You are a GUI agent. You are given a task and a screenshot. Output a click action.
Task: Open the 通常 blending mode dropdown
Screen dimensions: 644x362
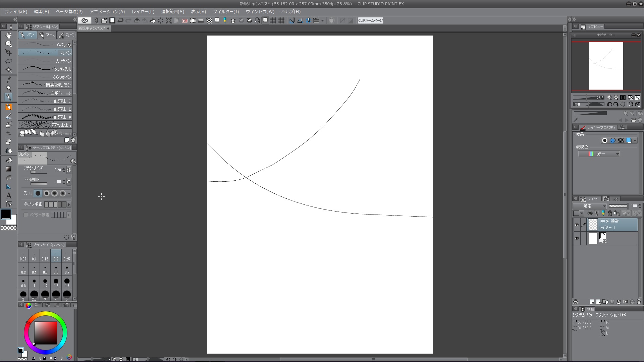590,206
